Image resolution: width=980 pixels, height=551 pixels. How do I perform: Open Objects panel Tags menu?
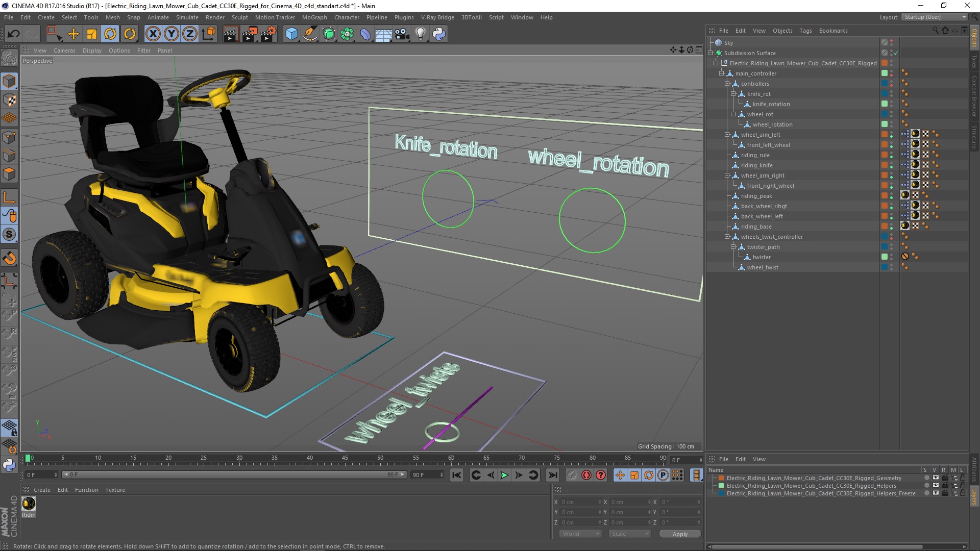point(805,31)
